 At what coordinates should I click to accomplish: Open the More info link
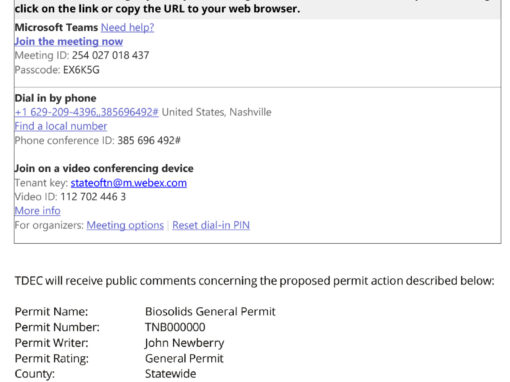click(37, 211)
